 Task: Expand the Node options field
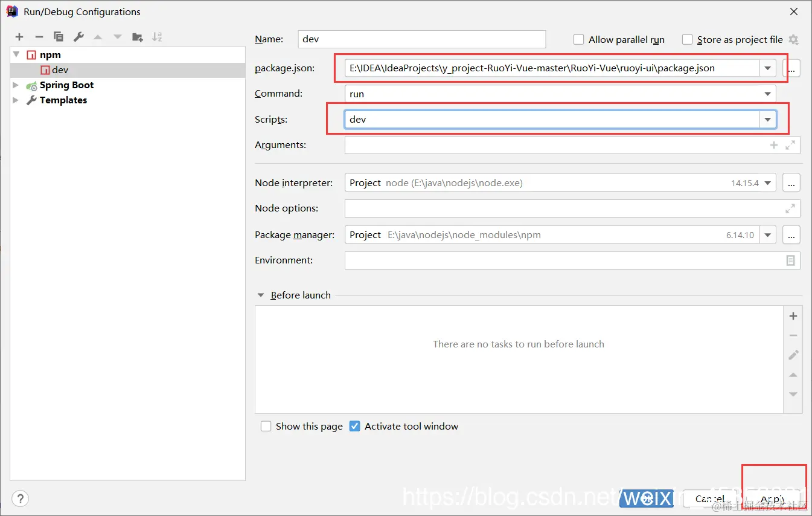790,208
